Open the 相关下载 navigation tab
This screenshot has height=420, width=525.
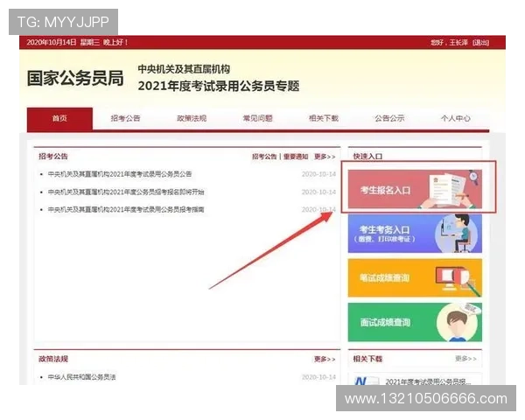[324, 118]
